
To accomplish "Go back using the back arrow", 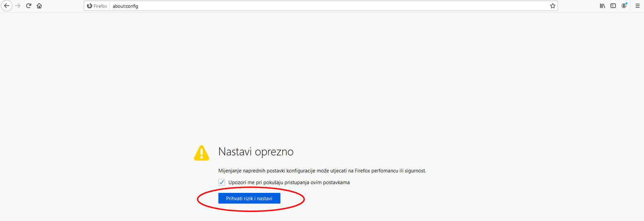I will point(7,6).
